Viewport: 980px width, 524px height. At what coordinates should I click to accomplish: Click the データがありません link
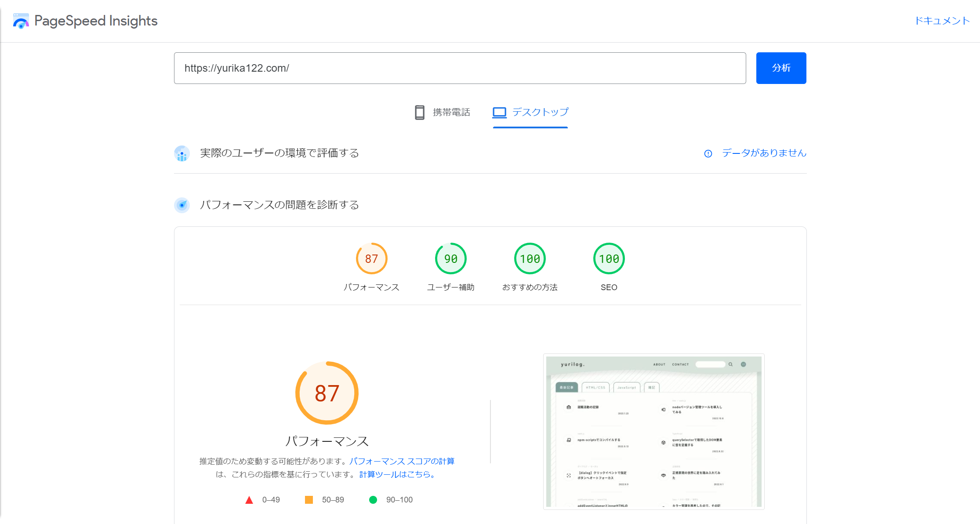point(763,153)
